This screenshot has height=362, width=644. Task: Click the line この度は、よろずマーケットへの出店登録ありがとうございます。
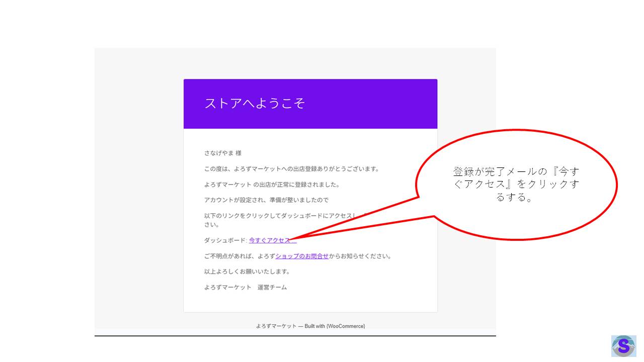point(292,169)
